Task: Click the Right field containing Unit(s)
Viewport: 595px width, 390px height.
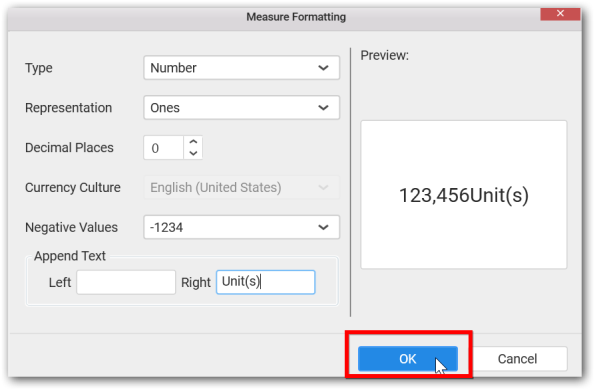Action: tap(266, 282)
